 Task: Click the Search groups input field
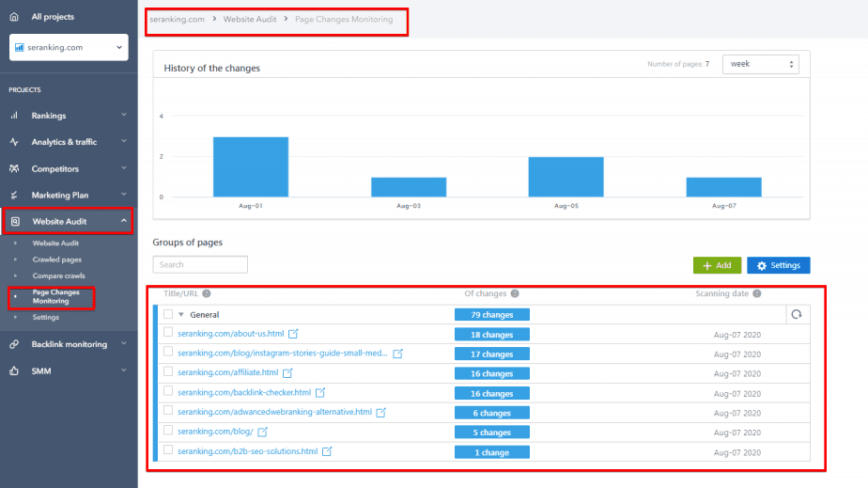click(200, 265)
